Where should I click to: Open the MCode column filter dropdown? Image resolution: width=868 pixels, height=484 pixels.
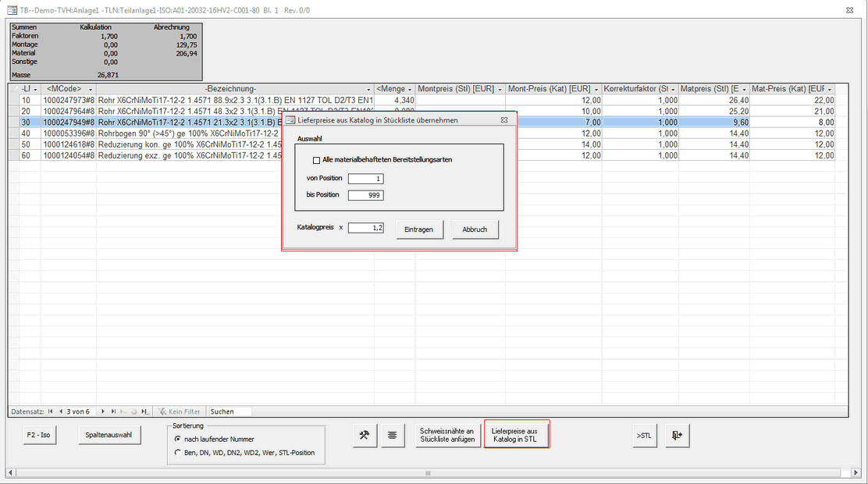(x=90, y=89)
